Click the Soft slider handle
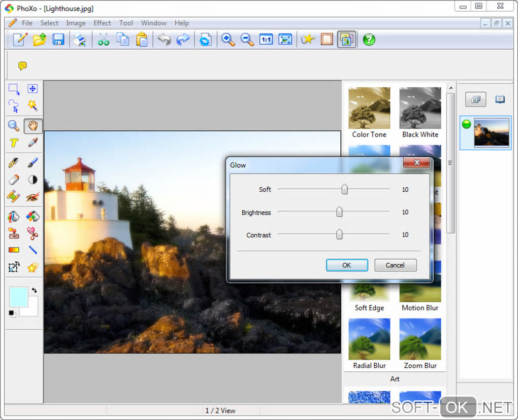518x420 pixels. click(x=344, y=189)
